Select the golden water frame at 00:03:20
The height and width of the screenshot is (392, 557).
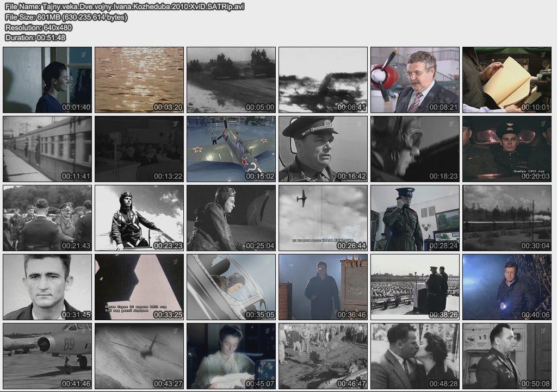[x=139, y=80]
